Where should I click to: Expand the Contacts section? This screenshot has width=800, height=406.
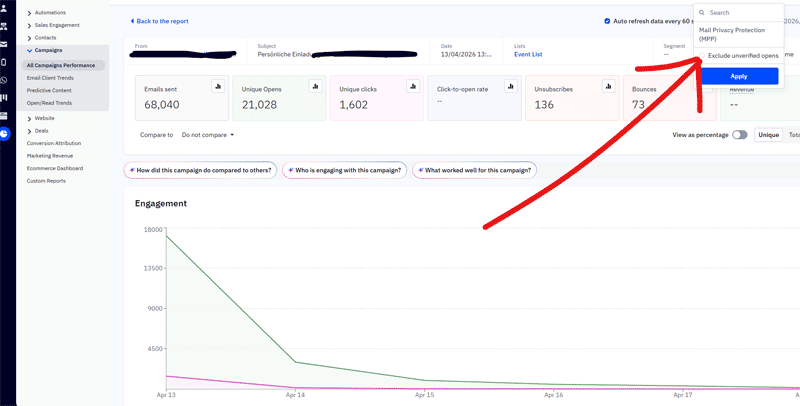coord(29,38)
